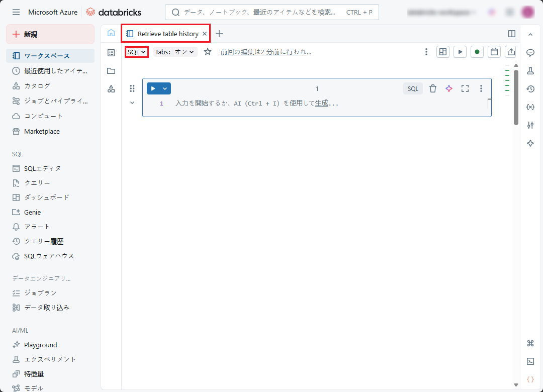
Task: Open the SQL notebook language dropdown
Action: 136,52
